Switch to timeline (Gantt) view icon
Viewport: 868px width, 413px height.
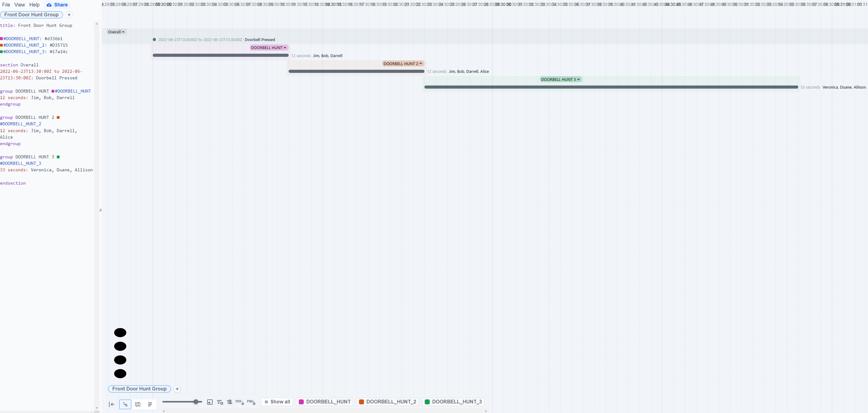coord(125,404)
